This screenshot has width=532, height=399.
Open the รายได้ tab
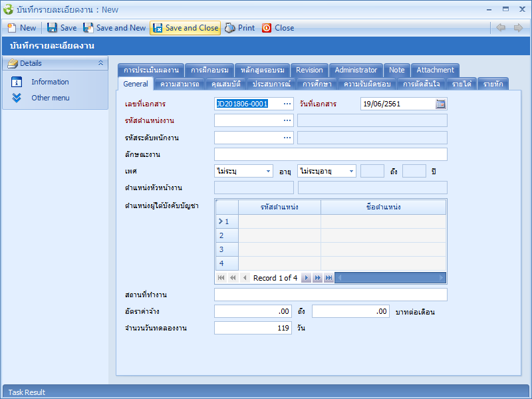pos(462,84)
